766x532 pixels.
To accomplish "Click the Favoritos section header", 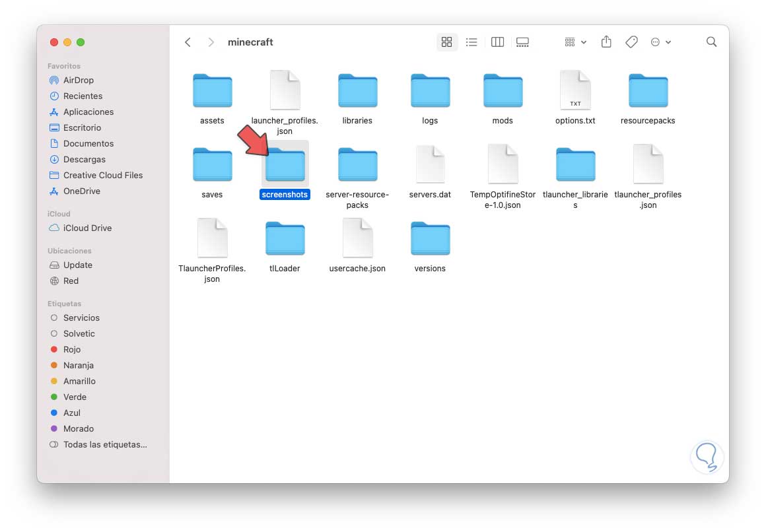I will 63,66.
